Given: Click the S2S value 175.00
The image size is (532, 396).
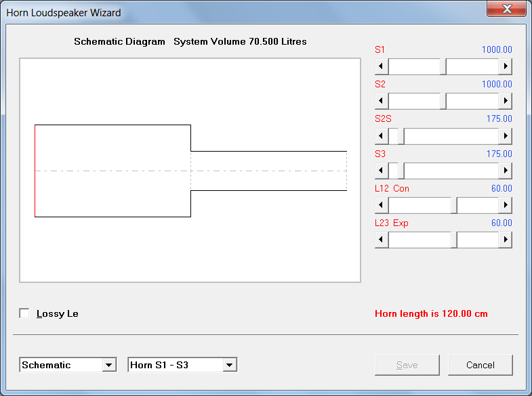Looking at the screenshot, I should coord(499,118).
